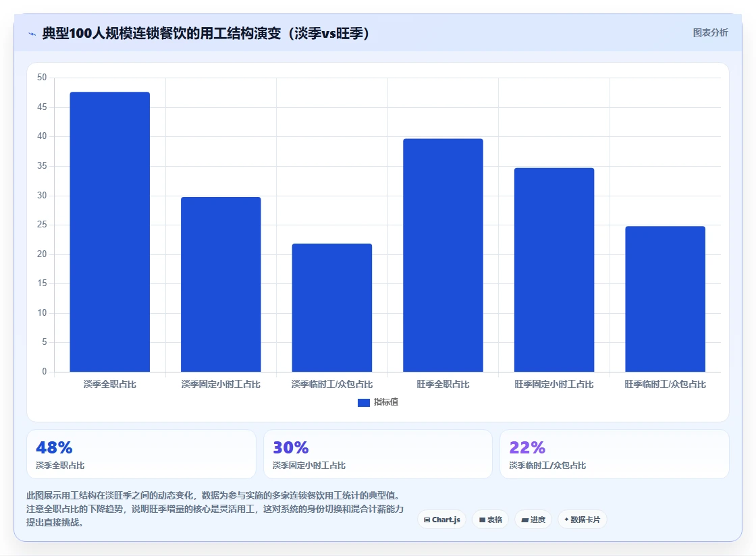Click the 旺季临时工/众包占比 x-axis label

(x=666, y=384)
